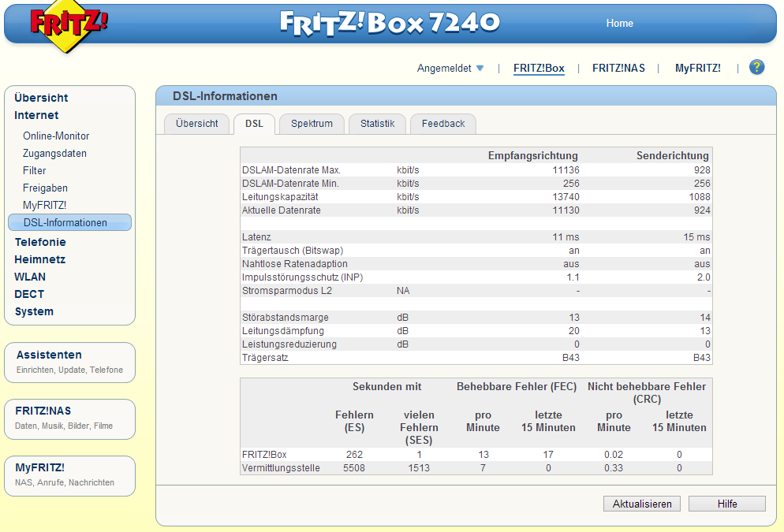Open the FRITZ!NAS sidebar panel
The height and width of the screenshot is (532, 784).
[x=69, y=419]
